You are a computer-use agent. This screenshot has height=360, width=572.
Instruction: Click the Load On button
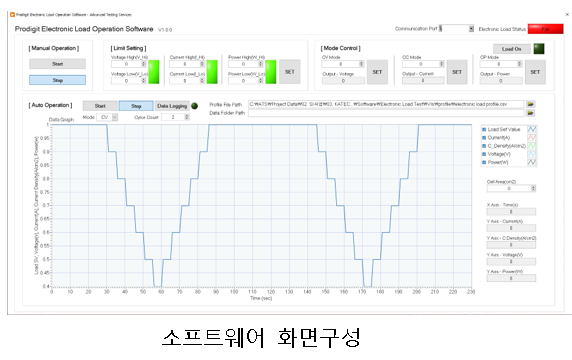[x=511, y=49]
